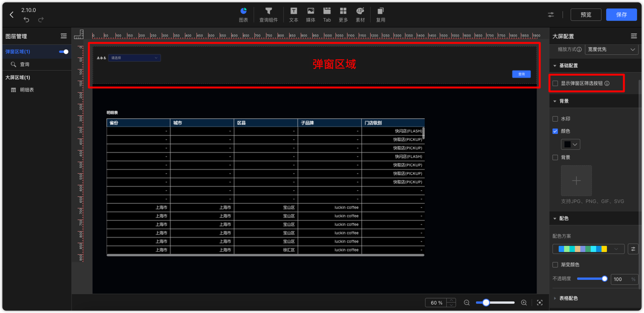Open the 图层管理 panel menu icon
Viewport: 644px width, 313px height.
pos(64,36)
